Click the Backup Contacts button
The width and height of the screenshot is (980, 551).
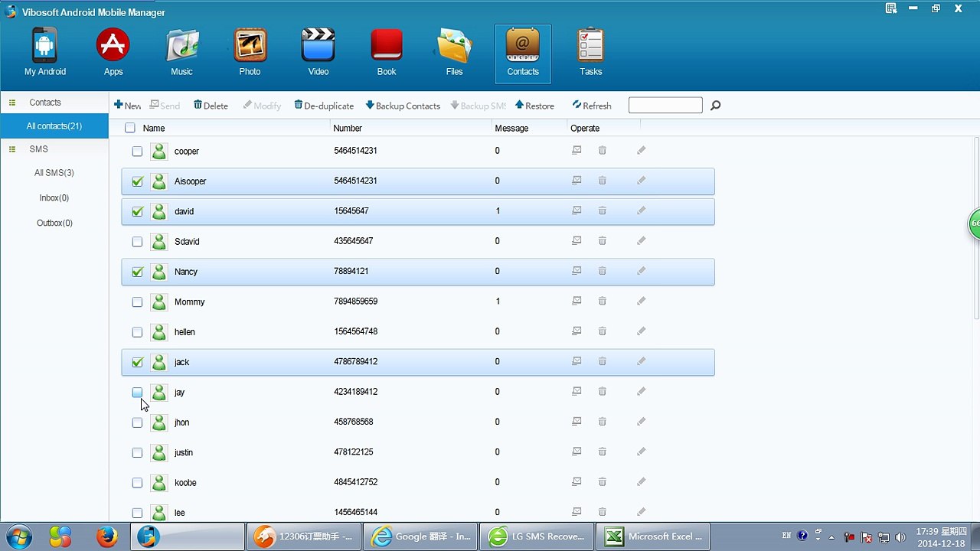click(403, 106)
